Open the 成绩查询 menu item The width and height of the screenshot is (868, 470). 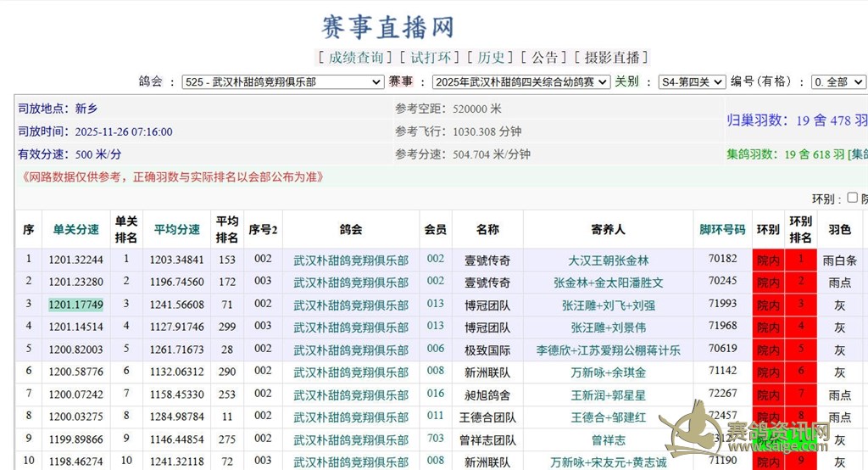pos(355,57)
